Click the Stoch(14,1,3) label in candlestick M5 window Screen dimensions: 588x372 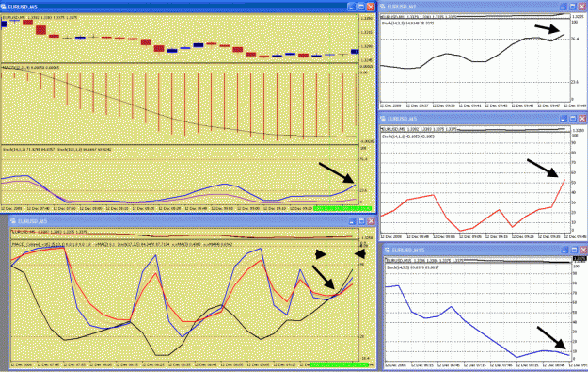(x=28, y=149)
